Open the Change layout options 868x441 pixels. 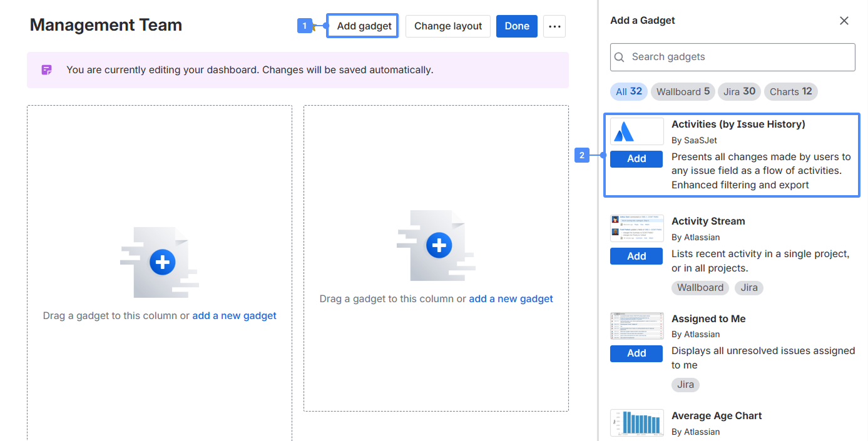point(447,26)
